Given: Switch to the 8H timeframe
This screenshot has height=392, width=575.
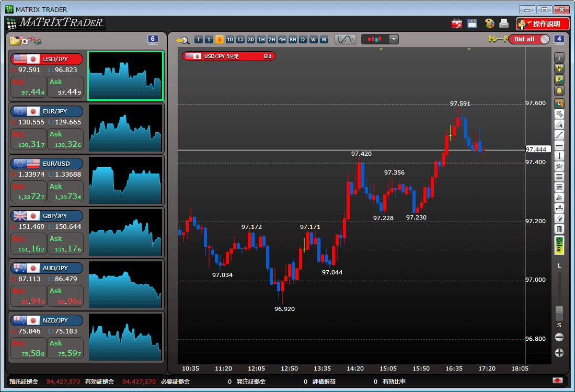Looking at the screenshot, I should (293, 40).
